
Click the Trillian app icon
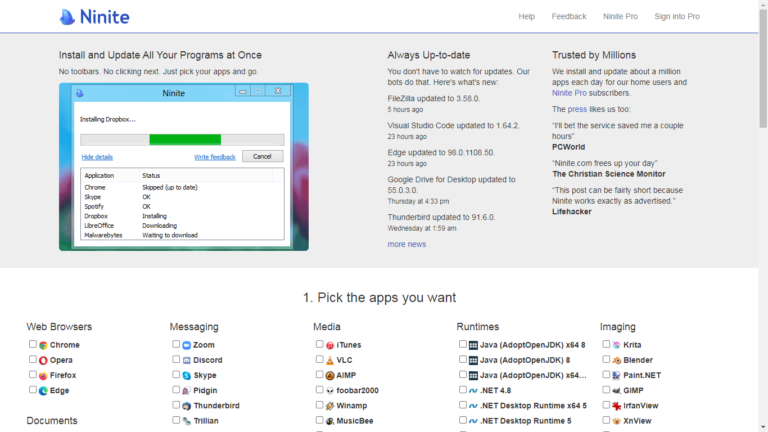tap(187, 421)
